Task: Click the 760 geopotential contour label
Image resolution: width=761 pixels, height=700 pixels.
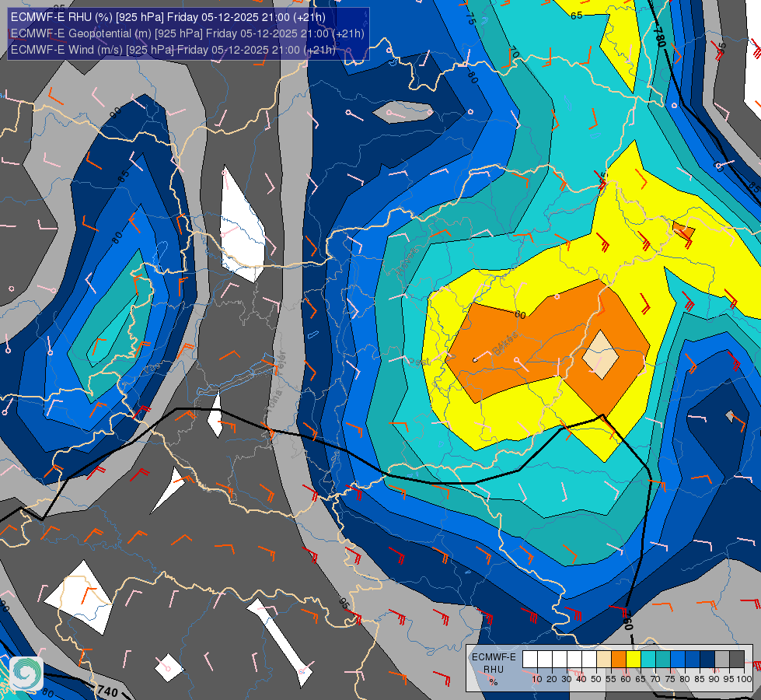Action: (627, 621)
